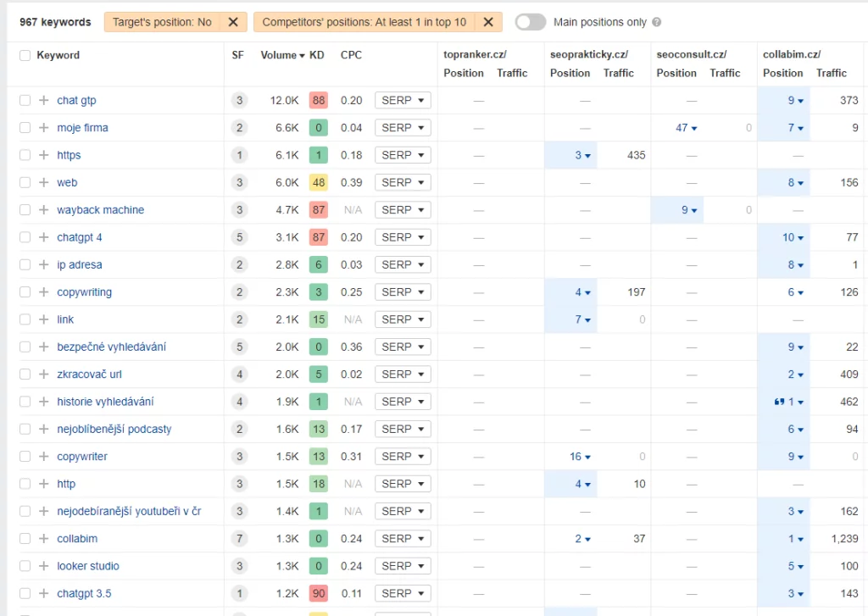Click plus icon beside 'zkracovač url'
Viewport: 868px width, 616px height.
[44, 375]
